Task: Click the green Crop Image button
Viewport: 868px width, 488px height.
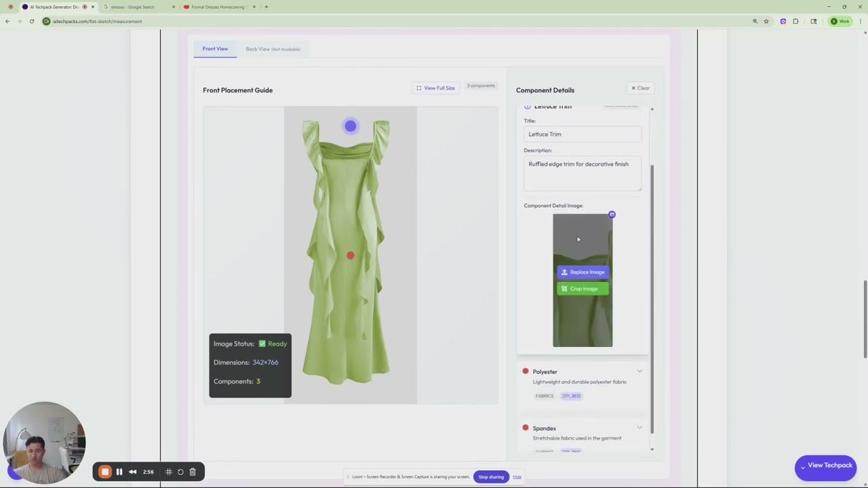Action: point(583,289)
